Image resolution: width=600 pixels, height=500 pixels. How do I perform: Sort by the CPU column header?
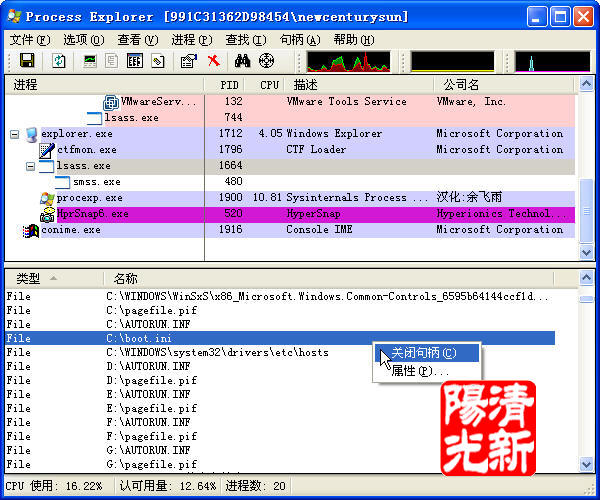[x=265, y=85]
